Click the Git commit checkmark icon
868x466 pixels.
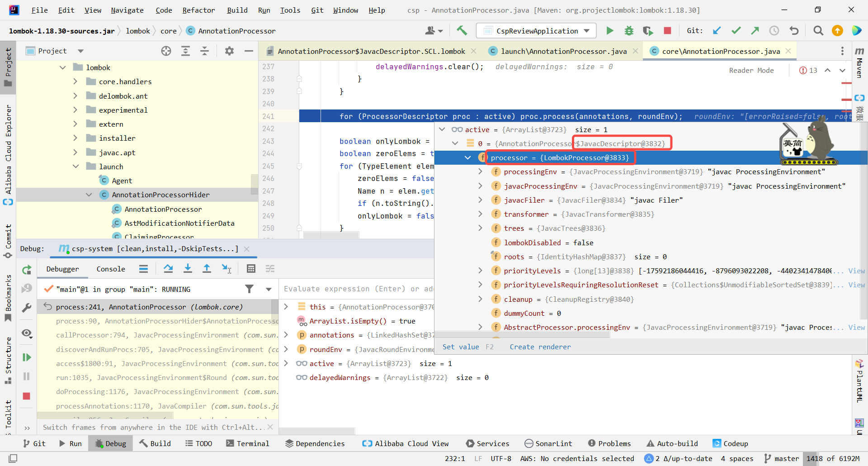[736, 30]
